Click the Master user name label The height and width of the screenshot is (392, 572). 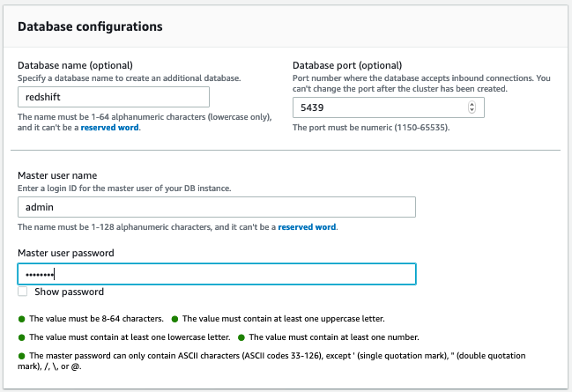tap(56, 175)
